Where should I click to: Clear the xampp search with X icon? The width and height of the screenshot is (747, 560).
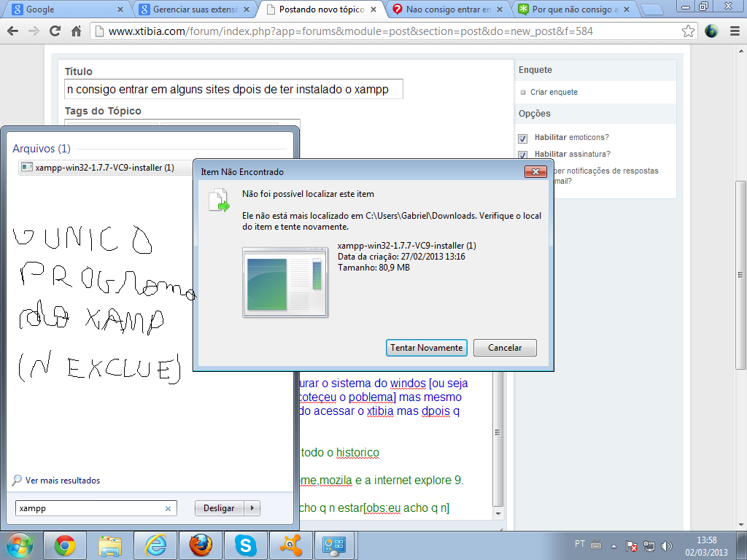168,508
